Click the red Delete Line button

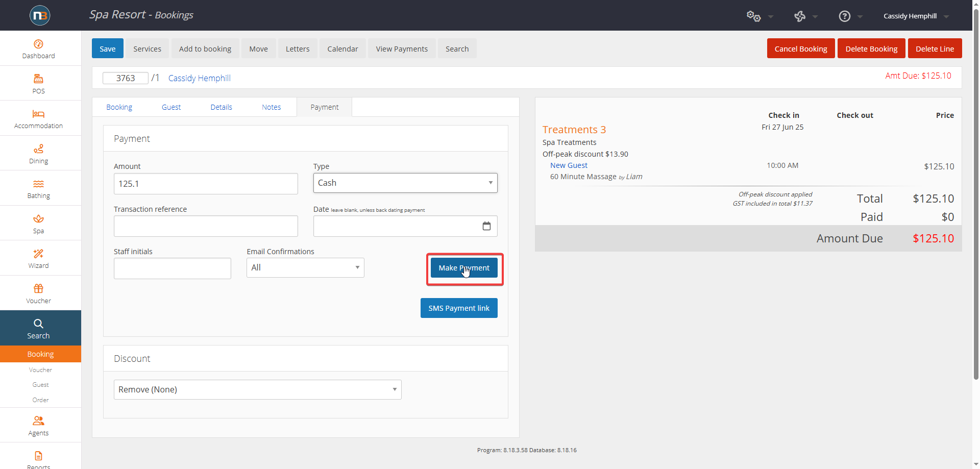click(x=935, y=48)
